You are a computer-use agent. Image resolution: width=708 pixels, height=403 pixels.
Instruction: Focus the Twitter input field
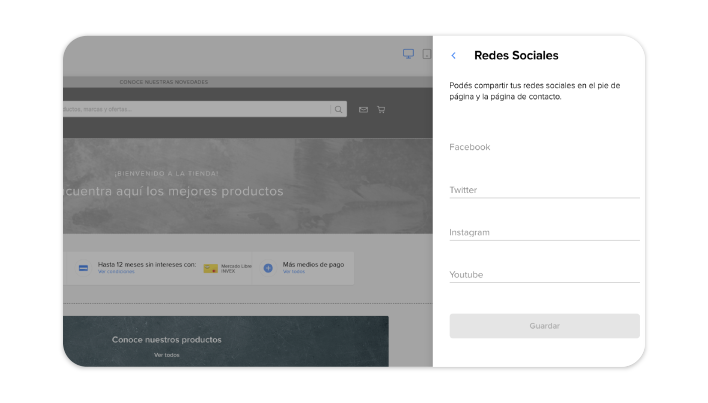coord(544,190)
